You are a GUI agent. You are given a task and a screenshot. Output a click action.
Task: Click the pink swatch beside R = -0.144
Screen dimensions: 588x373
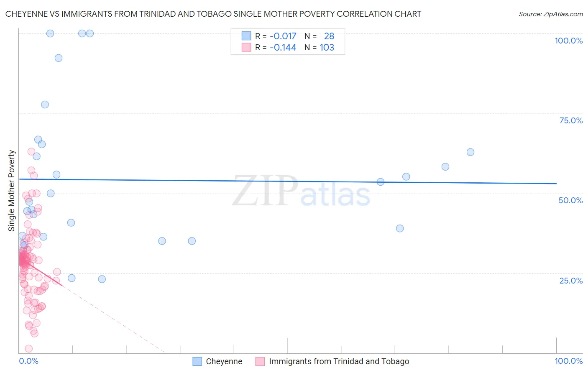click(246, 47)
